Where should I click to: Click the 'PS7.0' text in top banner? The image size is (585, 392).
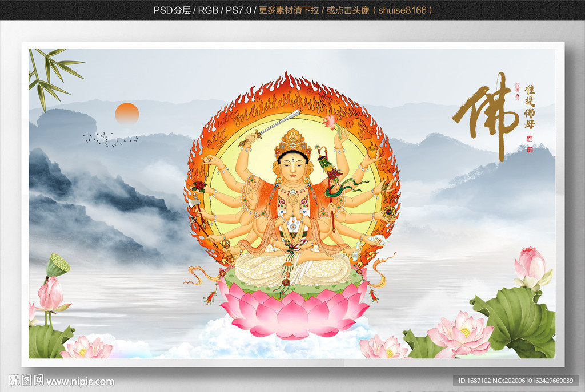pos(238,10)
